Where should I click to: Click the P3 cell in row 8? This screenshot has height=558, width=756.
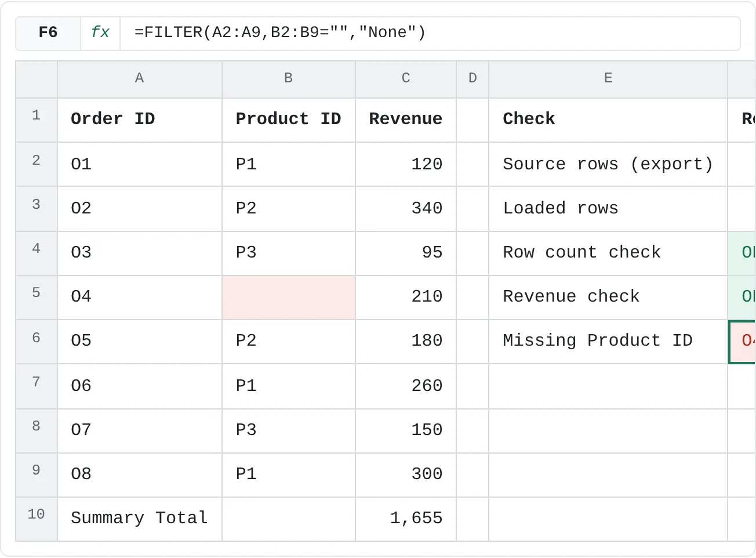289,431
